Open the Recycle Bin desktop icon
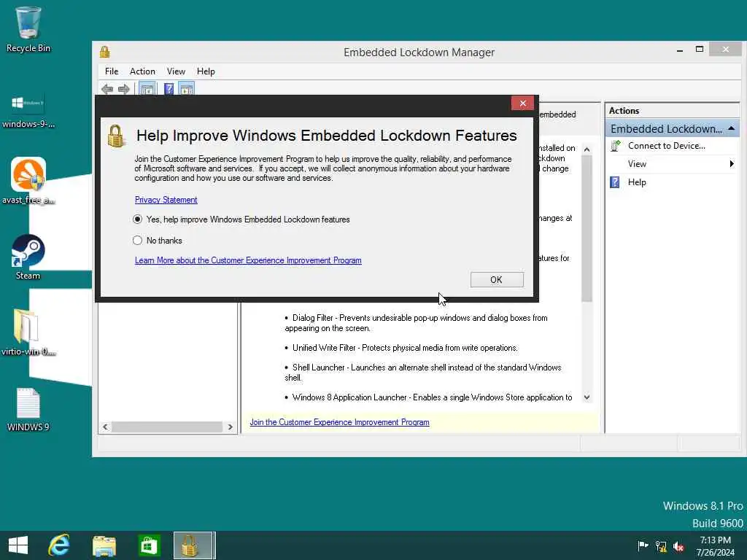This screenshot has width=747, height=560. [x=28, y=29]
